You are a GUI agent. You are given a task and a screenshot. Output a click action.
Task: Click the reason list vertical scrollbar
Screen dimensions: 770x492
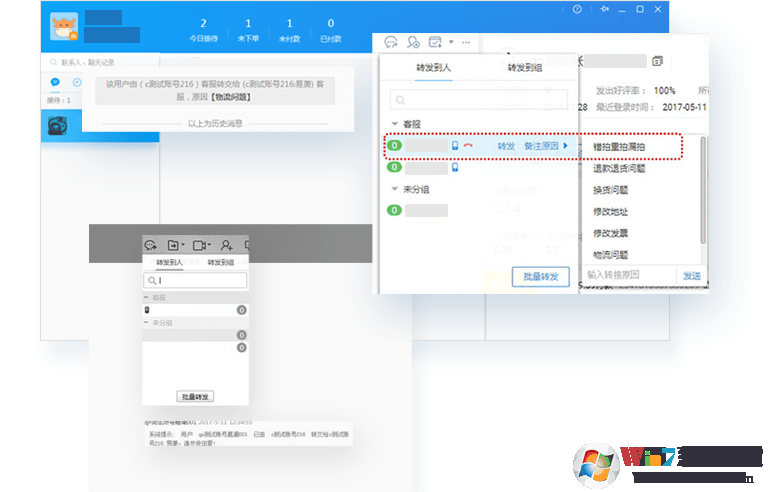point(703,190)
